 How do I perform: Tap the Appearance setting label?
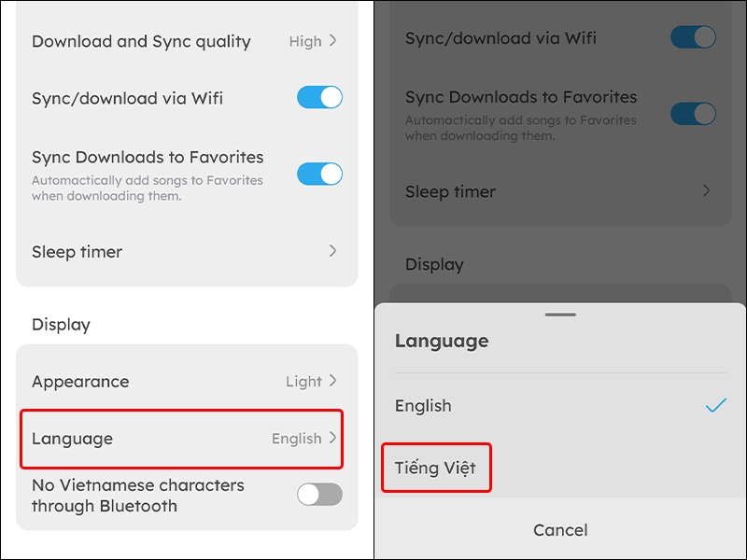80,382
